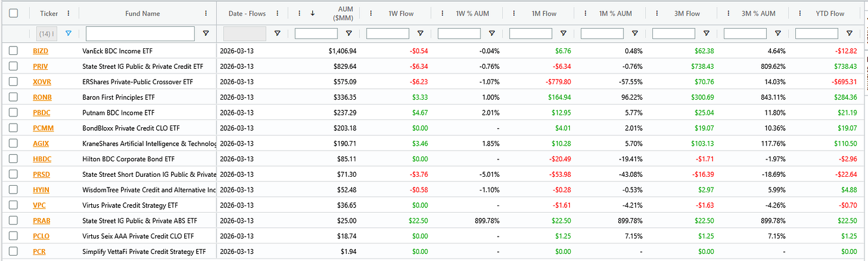
Task: Open the PCLO ticker link
Action: tap(42, 236)
